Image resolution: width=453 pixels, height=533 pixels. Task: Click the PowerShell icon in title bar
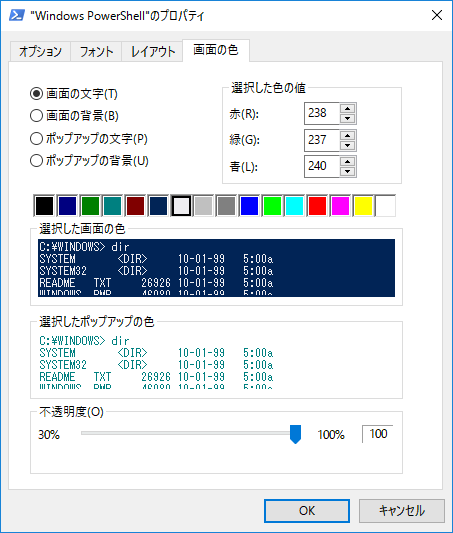(16, 16)
